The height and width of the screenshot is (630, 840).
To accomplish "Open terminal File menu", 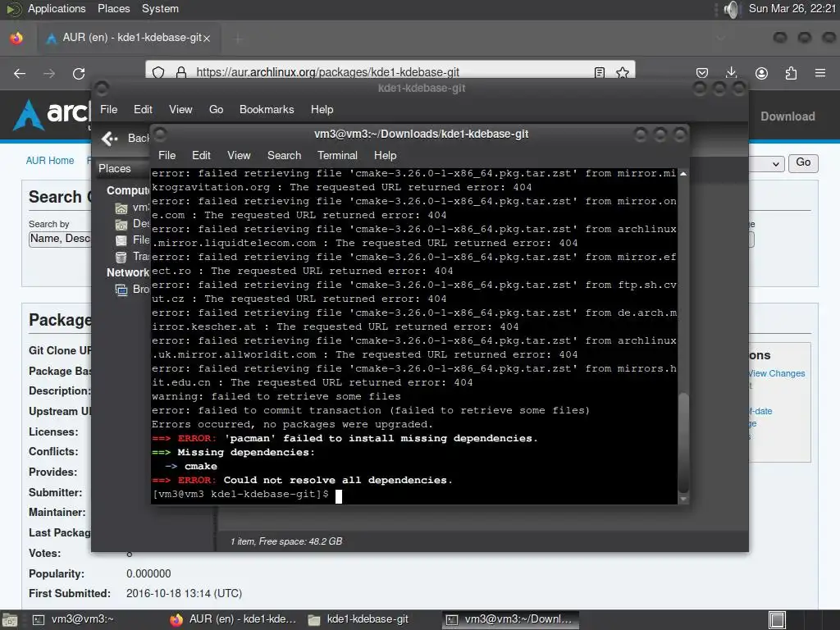I will [x=167, y=155].
